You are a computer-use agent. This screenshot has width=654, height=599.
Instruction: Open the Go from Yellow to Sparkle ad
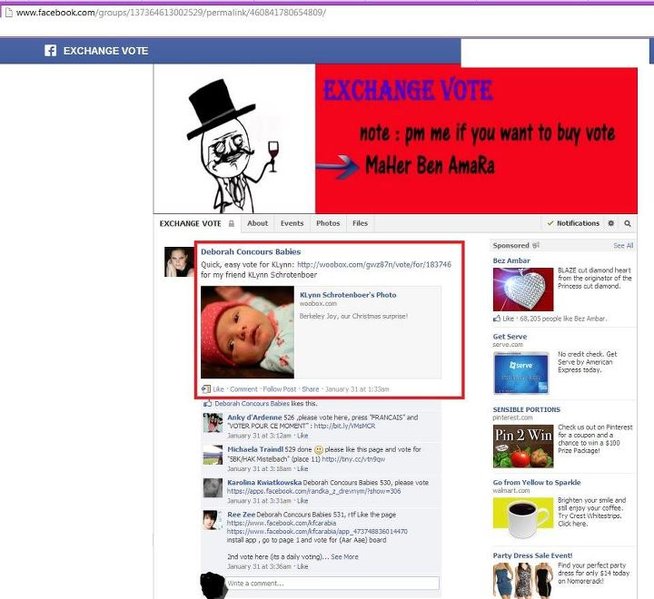click(537, 482)
